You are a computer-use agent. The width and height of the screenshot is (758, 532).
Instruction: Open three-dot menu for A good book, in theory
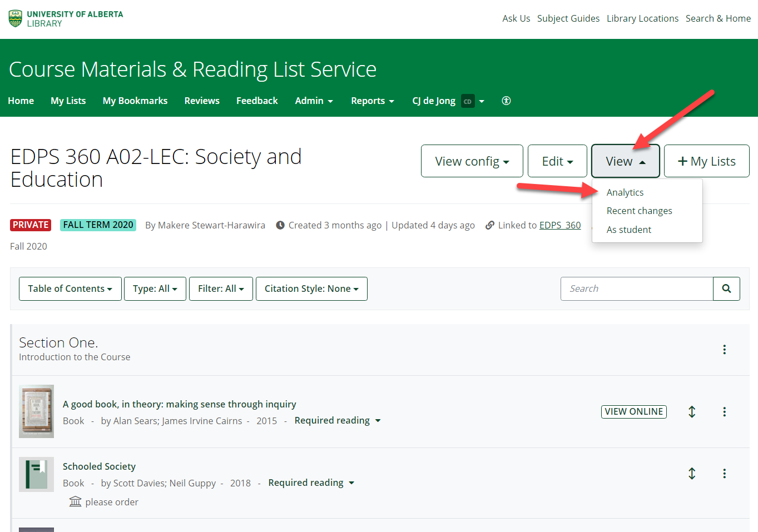(724, 412)
